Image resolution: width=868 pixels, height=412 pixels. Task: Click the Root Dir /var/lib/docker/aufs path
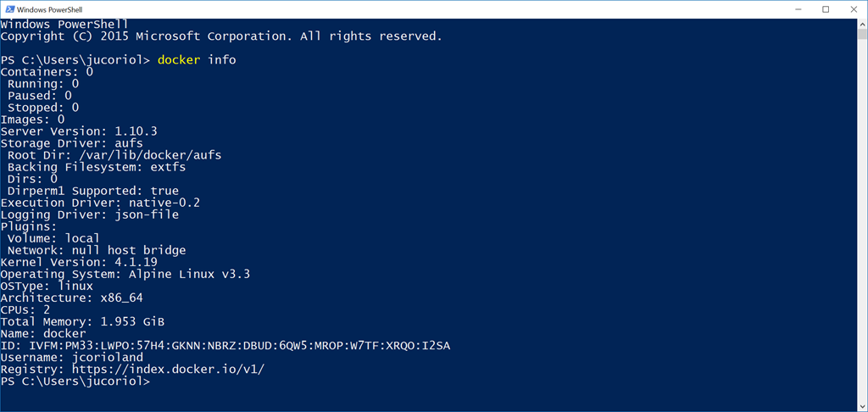114,155
